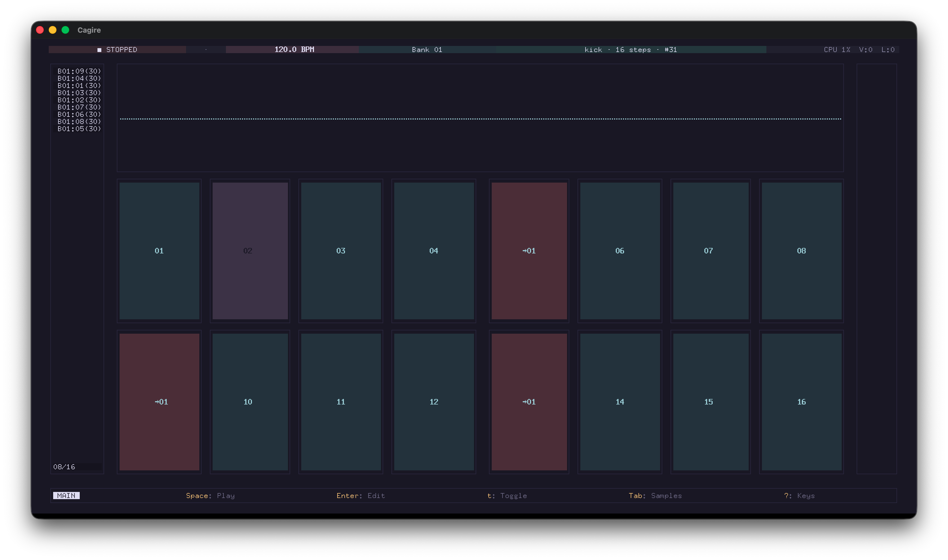Click the red linked step in top row

click(529, 251)
